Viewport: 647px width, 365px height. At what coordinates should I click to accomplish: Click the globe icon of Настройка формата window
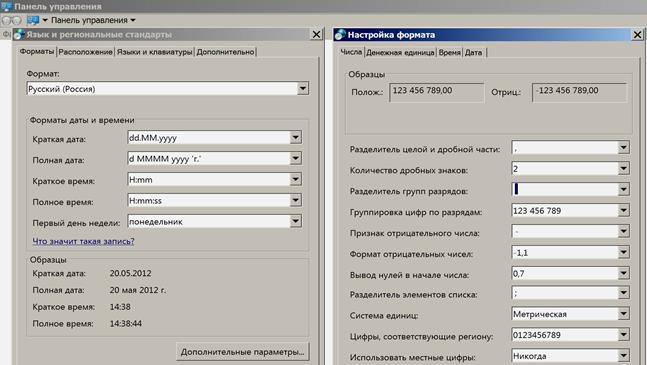pos(340,35)
